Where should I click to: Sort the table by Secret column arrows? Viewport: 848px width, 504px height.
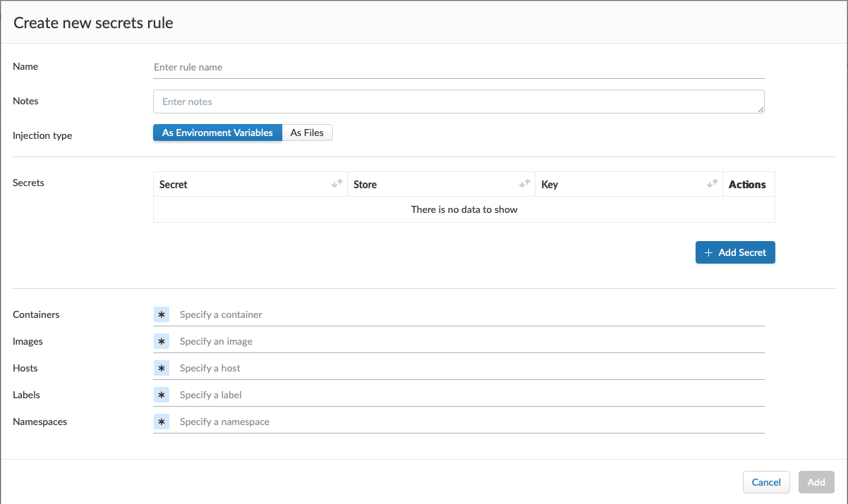point(337,184)
